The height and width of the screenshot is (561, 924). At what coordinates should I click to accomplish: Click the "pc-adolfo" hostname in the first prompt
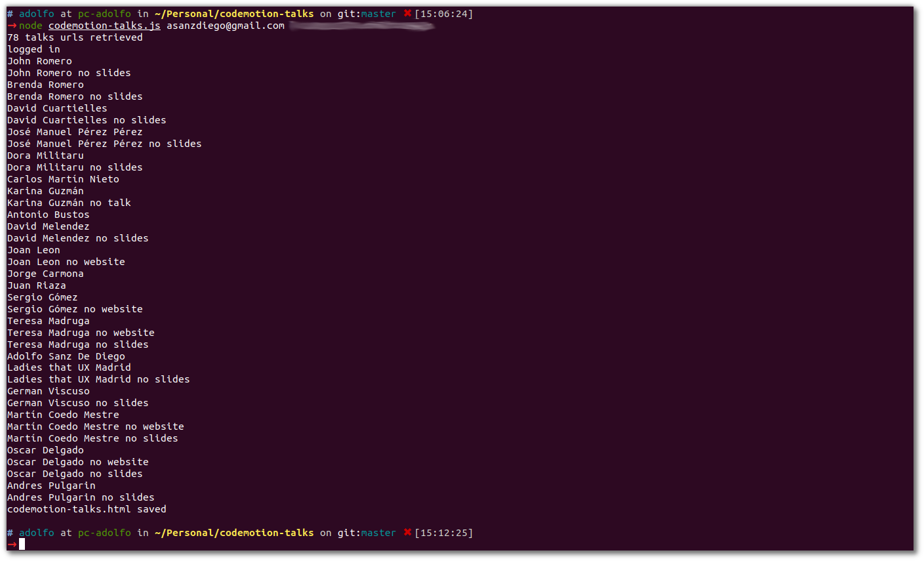click(x=104, y=14)
